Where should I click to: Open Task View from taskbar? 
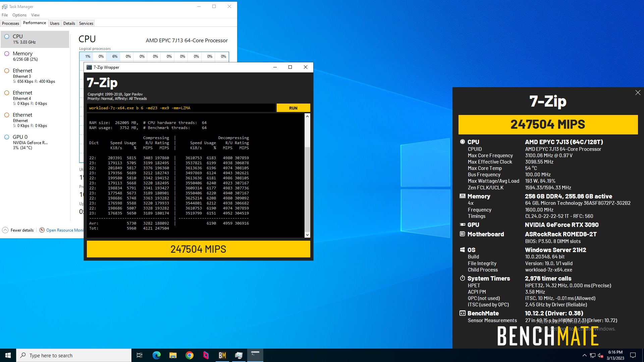pyautogui.click(x=140, y=355)
